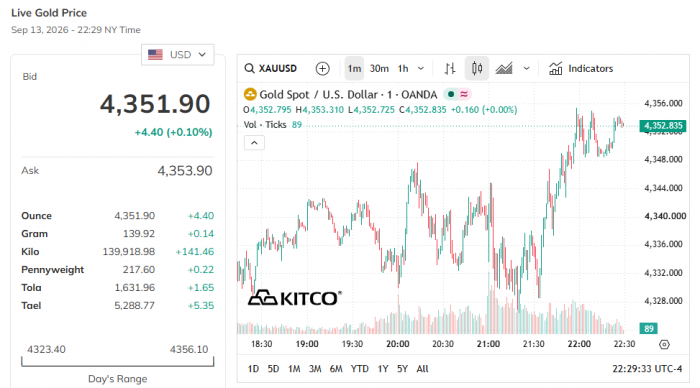
Task: Click the 4,340.000 price axis label
Action: (x=665, y=216)
